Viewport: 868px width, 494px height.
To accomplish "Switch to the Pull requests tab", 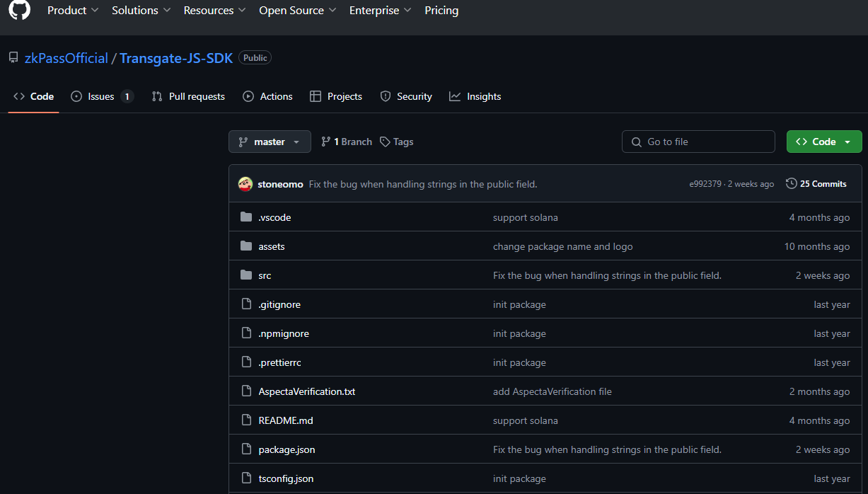I will click(x=189, y=96).
